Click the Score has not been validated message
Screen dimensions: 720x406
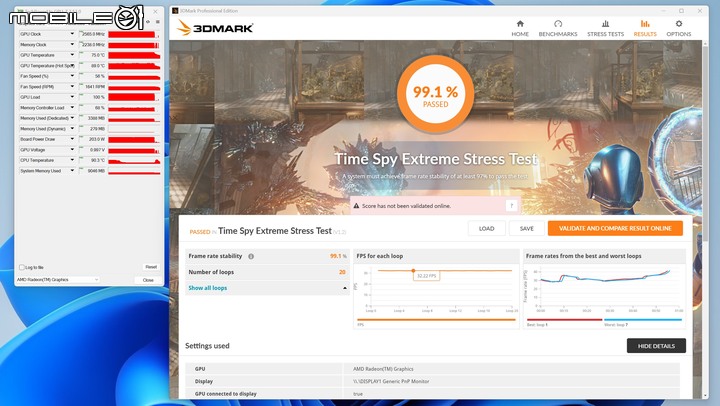click(406, 206)
